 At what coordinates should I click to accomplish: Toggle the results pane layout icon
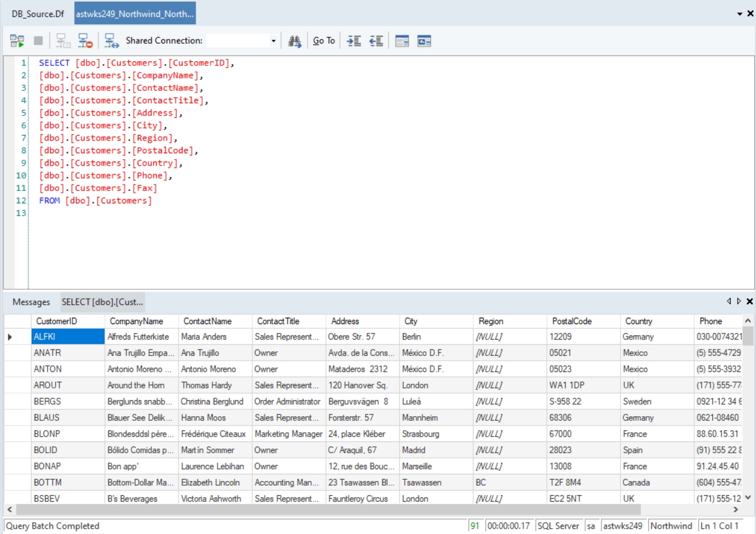(402, 41)
